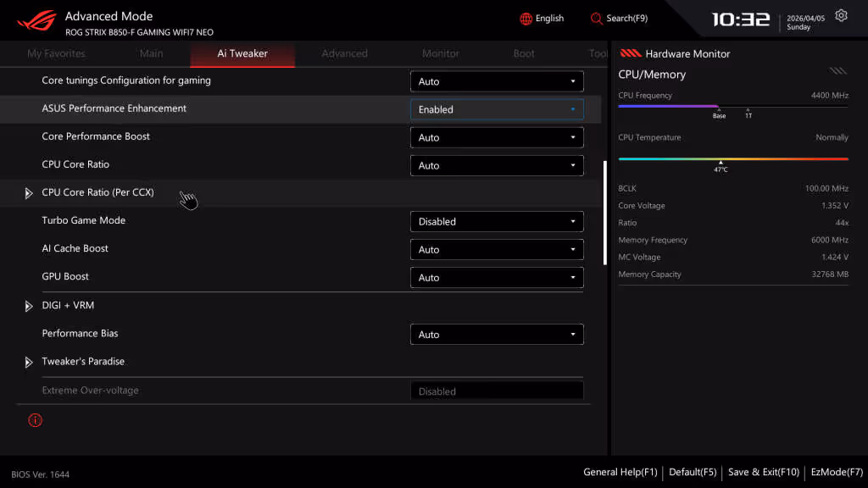Switch to the Boot tab

coord(524,53)
